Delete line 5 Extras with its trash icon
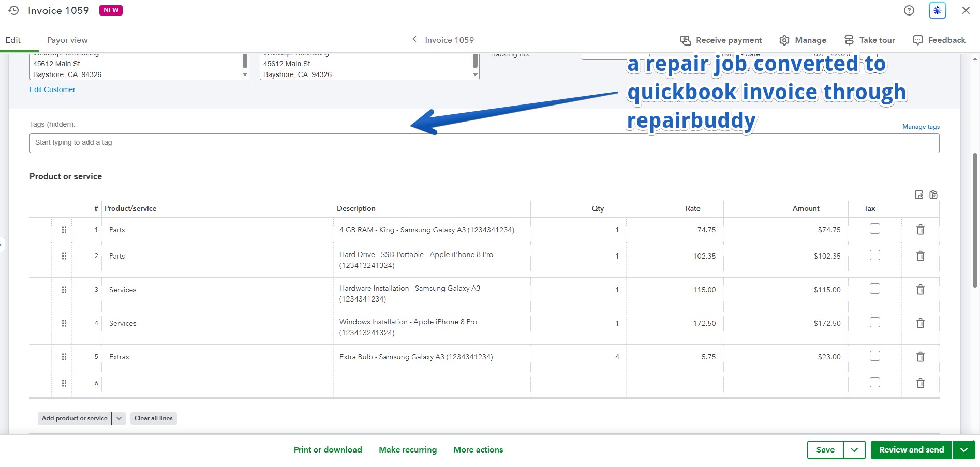Screen dimensions: 980x467 click(920, 357)
